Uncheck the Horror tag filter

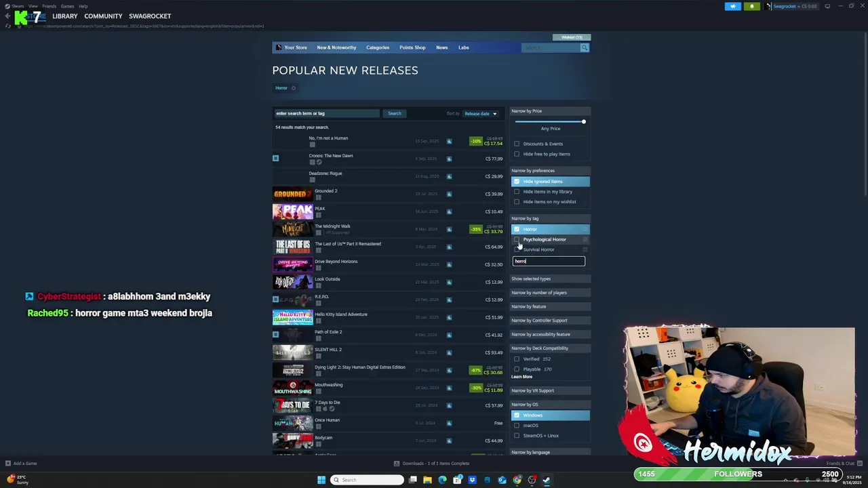(x=517, y=229)
